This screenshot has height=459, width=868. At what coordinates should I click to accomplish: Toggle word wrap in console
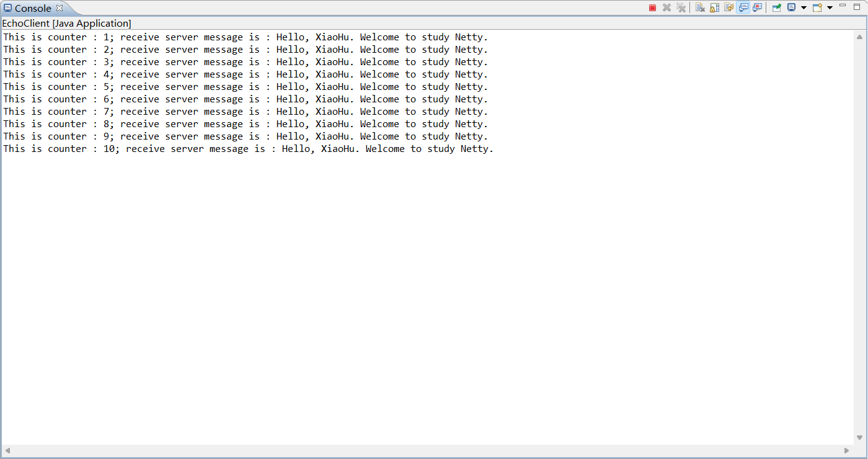(728, 7)
